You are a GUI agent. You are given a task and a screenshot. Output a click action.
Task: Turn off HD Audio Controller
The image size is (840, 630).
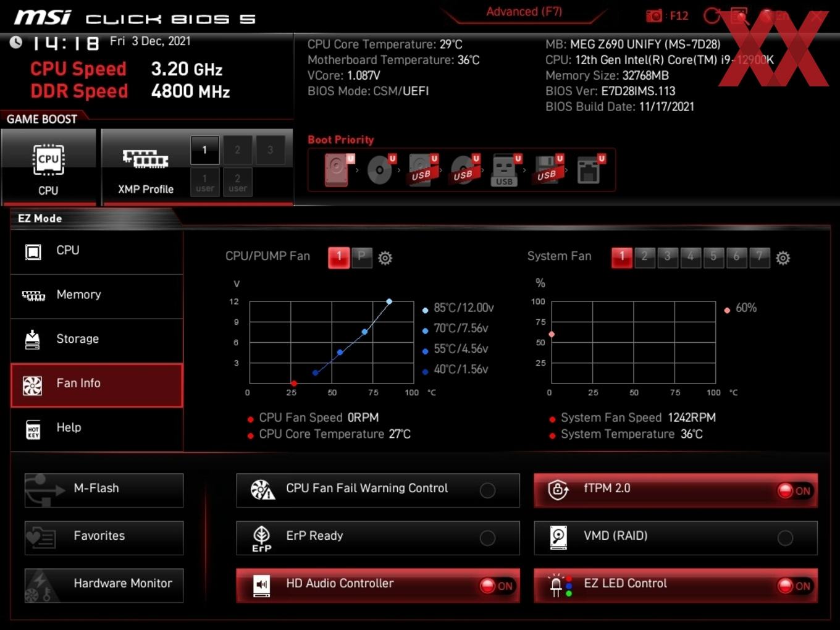tap(378, 586)
